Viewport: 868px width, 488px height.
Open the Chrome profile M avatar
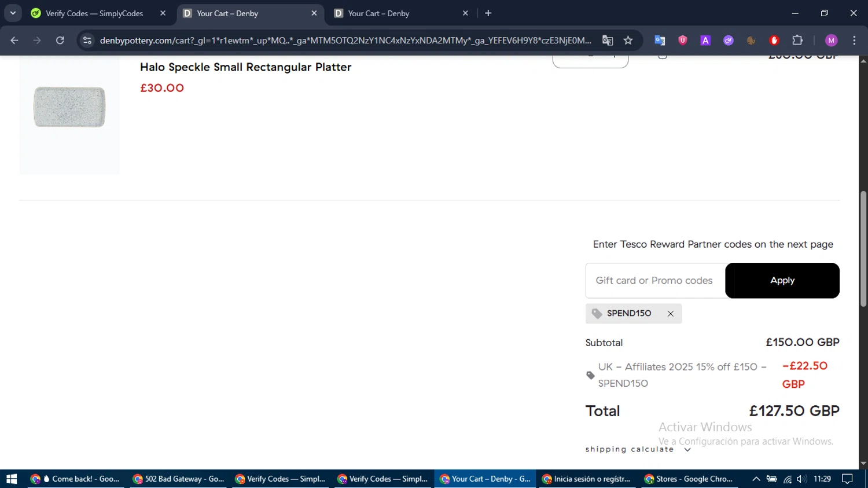[832, 41]
